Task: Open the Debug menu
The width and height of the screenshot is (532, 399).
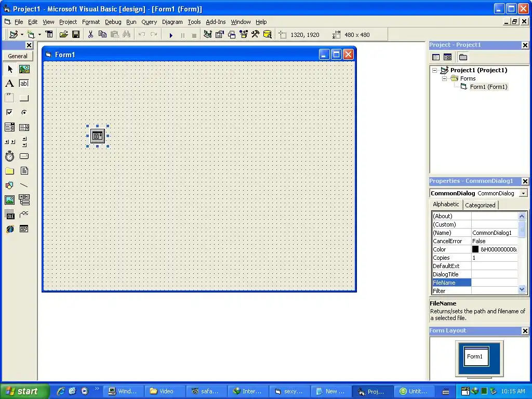Action: click(x=113, y=22)
